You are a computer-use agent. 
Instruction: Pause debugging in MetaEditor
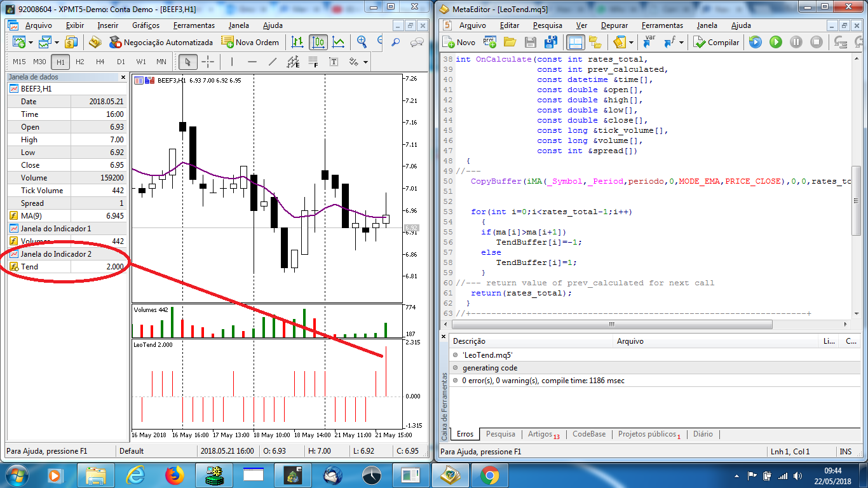coord(796,42)
